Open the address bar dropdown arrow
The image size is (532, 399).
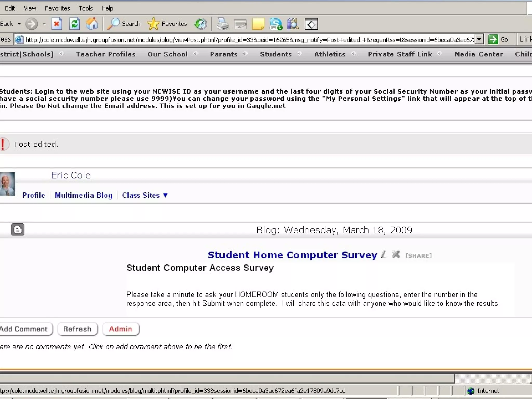tap(479, 39)
